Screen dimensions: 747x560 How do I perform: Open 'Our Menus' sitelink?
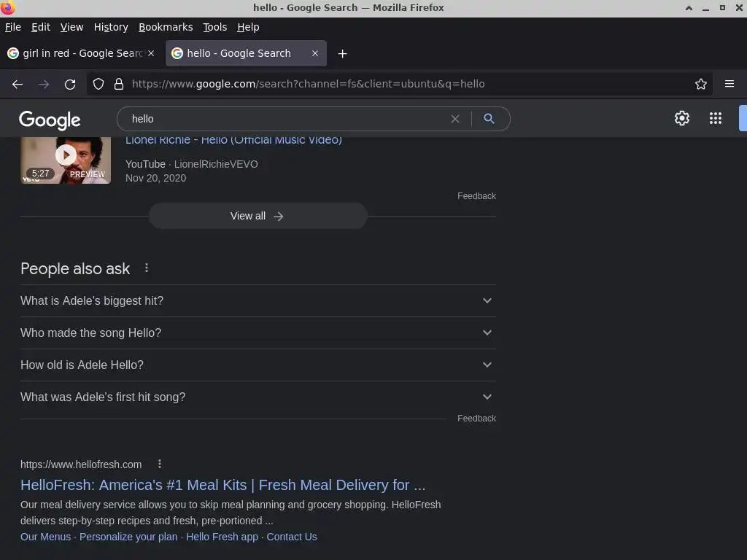pyautogui.click(x=45, y=537)
